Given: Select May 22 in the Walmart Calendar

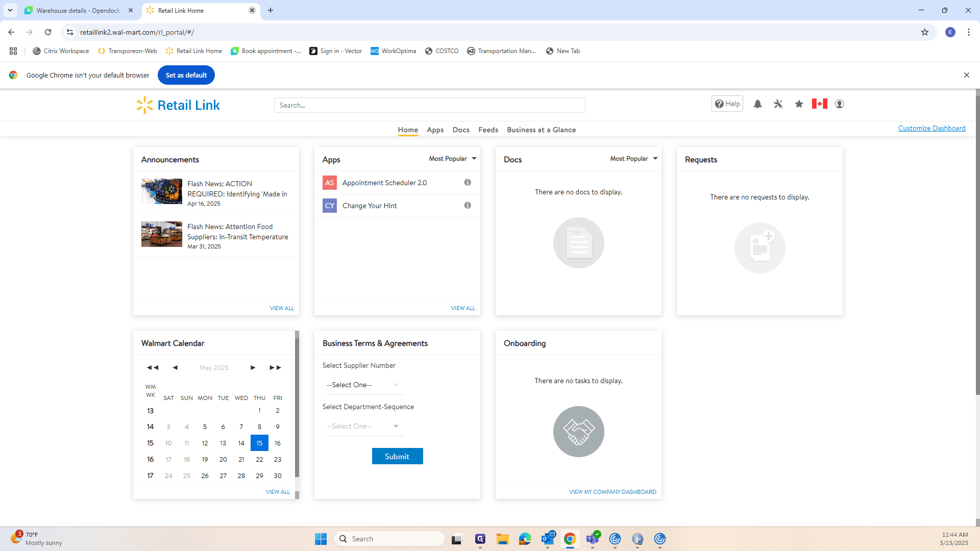Looking at the screenshot, I should [259, 460].
